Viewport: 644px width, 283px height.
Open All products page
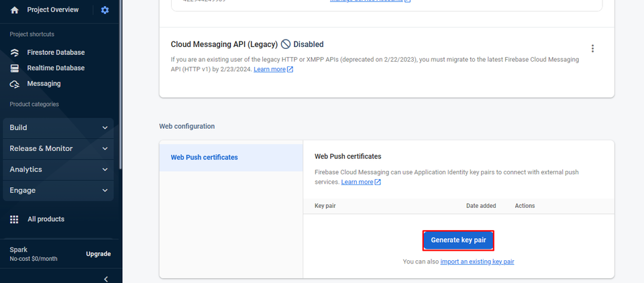point(46,219)
